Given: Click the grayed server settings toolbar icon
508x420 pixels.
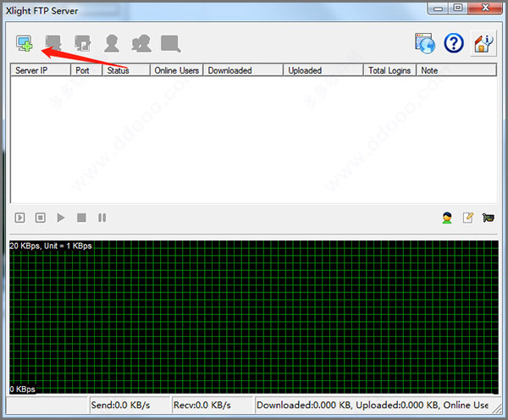Looking at the screenshot, I should tap(53, 43).
